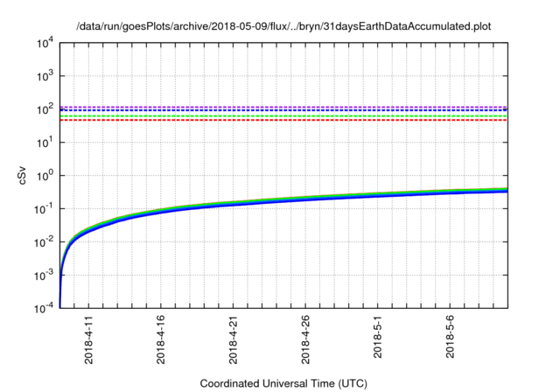Click the 10^-4 y-axis tick label
Screen dimensions: 560x392
[x=44, y=307]
